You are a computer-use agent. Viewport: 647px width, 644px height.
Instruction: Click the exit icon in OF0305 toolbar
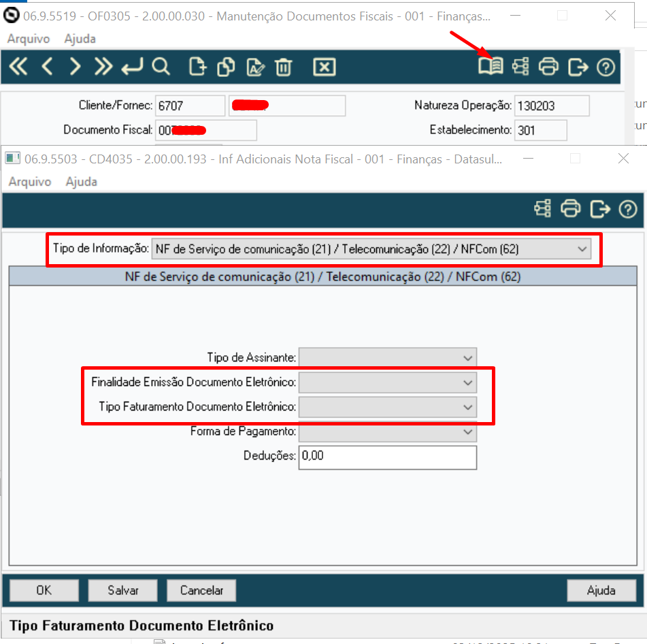(578, 67)
